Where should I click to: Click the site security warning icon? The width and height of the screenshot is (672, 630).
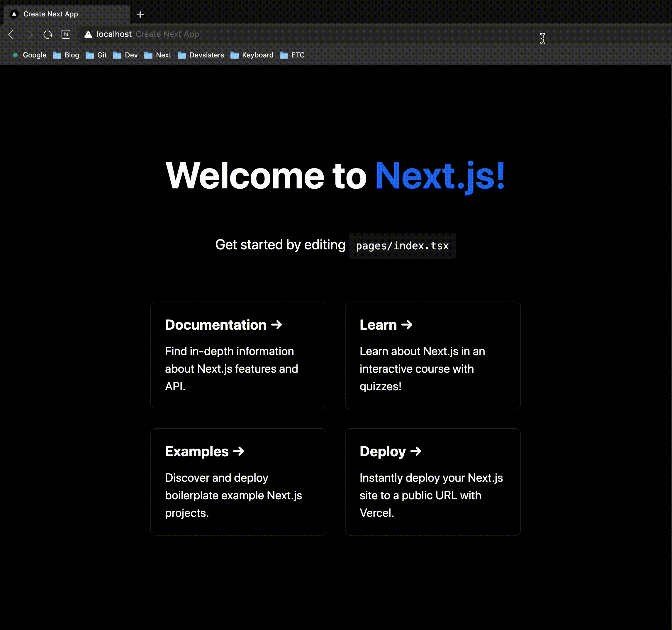tap(88, 35)
